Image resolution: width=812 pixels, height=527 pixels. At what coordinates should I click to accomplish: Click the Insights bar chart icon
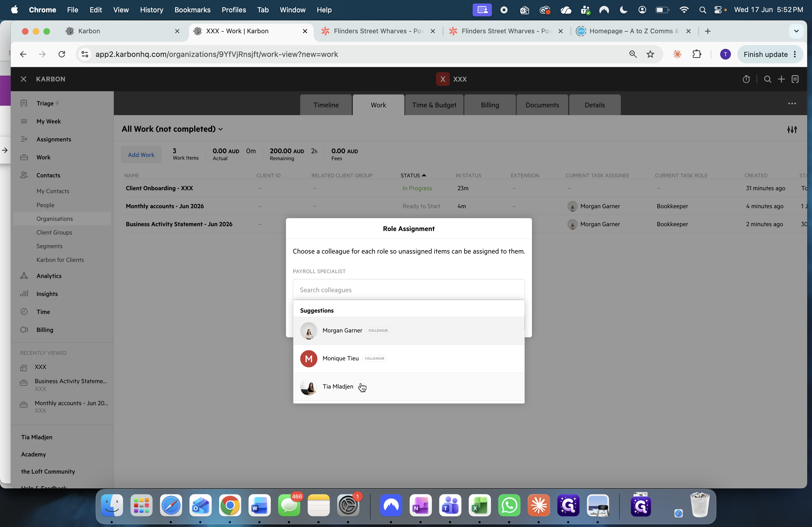pyautogui.click(x=24, y=294)
